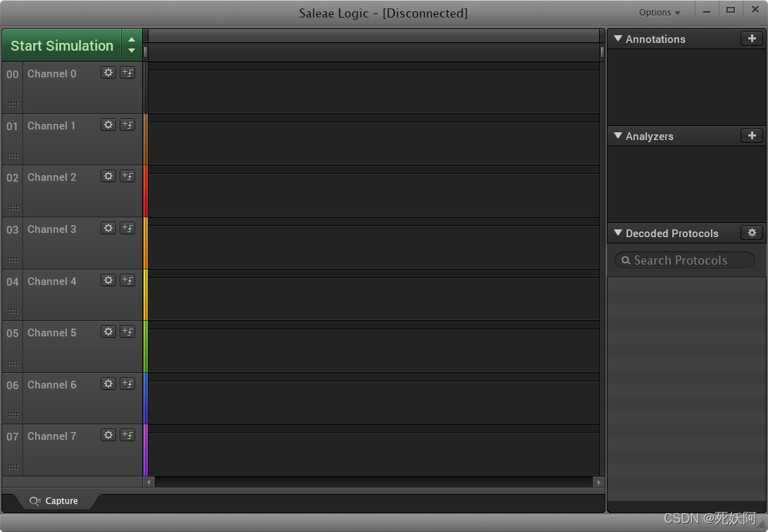Click the horizontal scrollbar right arrow

tap(599, 482)
